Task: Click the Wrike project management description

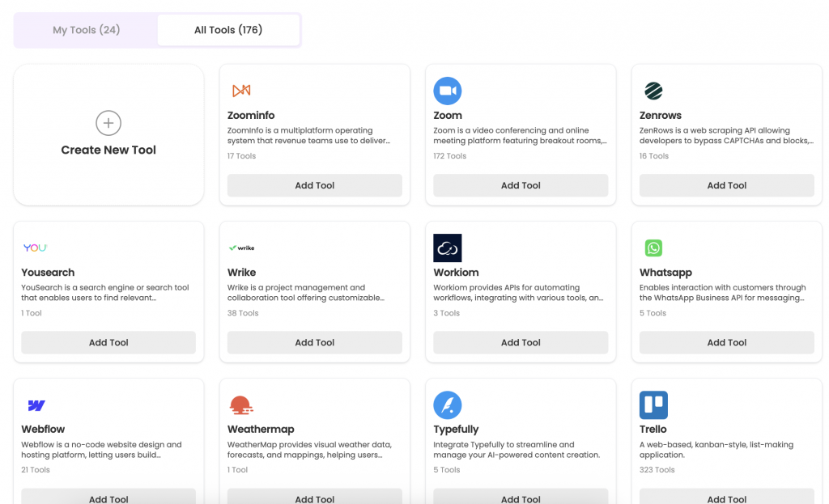Action: [x=306, y=293]
